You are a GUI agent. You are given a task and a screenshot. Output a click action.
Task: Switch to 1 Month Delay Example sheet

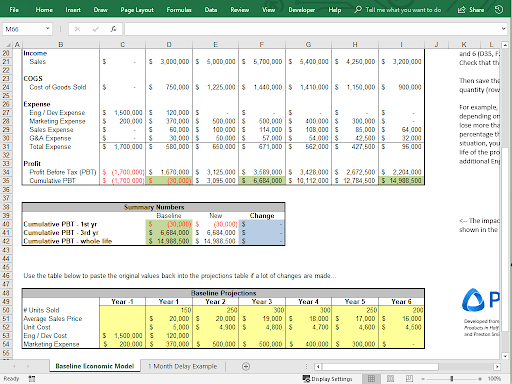183,366
